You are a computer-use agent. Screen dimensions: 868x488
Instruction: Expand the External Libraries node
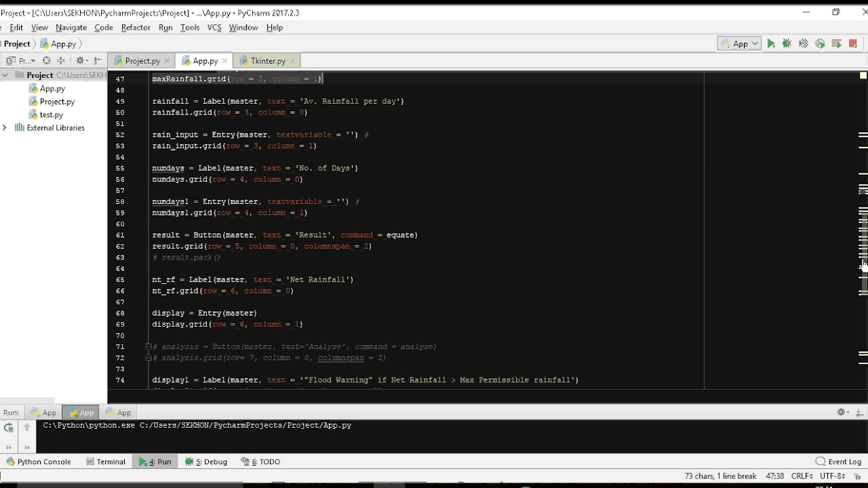tap(5, 127)
